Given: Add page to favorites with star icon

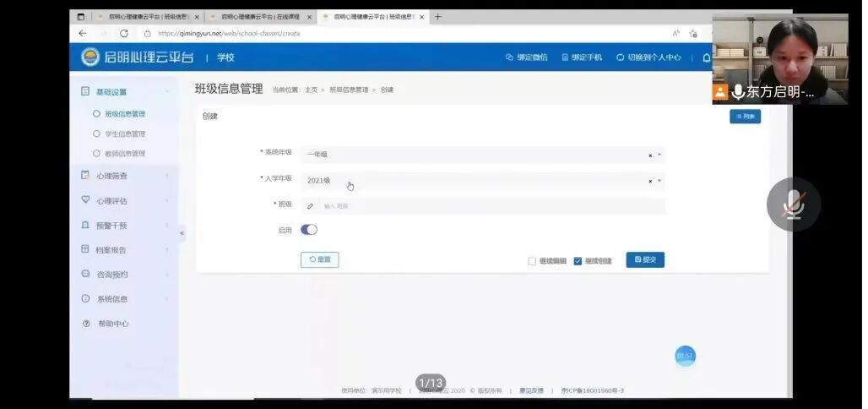Looking at the screenshot, I should pyautogui.click(x=693, y=34).
